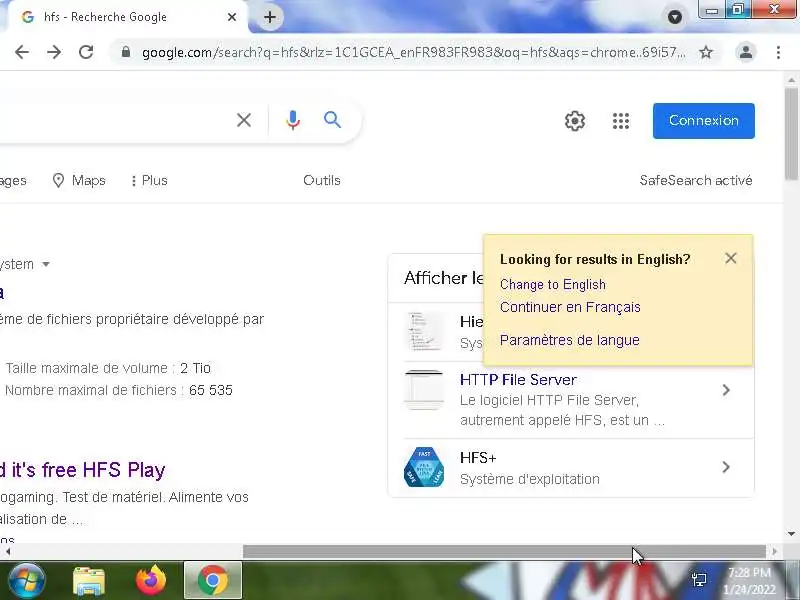View site security padlock info
The width and height of the screenshot is (800, 600).
(x=126, y=52)
